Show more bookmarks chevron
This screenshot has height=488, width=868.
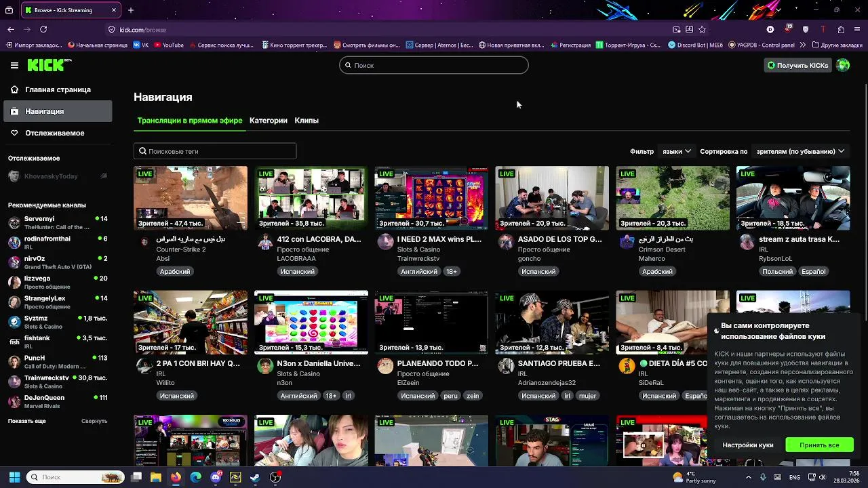(x=803, y=45)
